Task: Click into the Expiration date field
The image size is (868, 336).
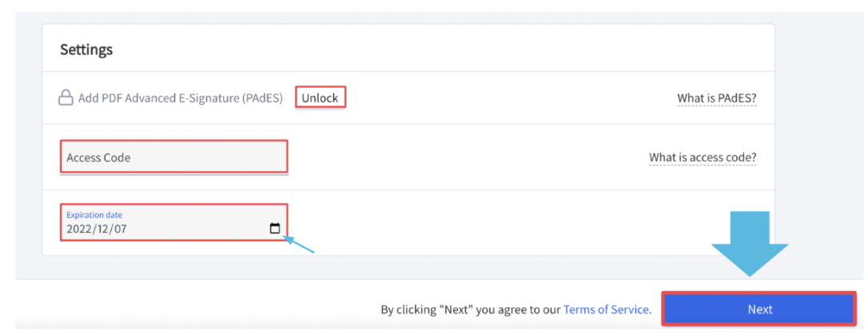Action: point(173,222)
